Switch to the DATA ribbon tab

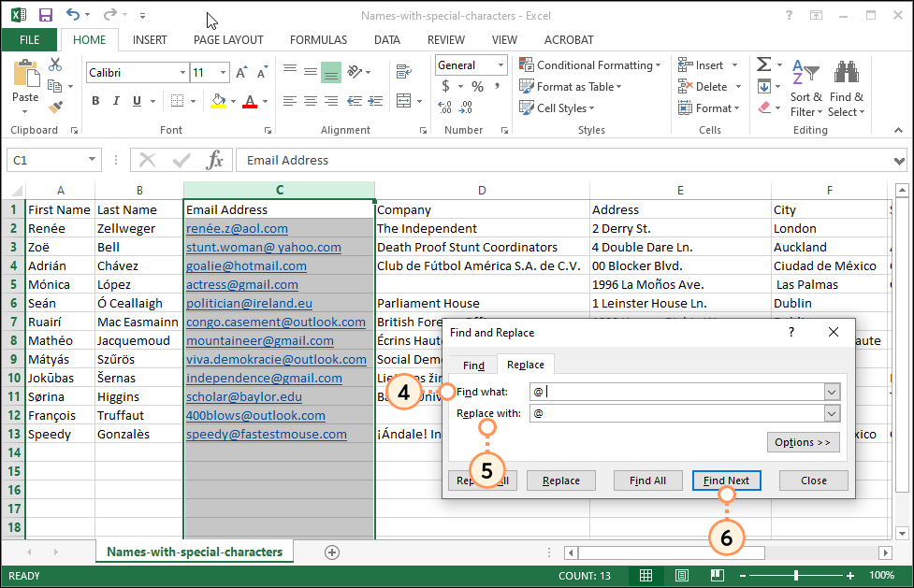point(387,39)
